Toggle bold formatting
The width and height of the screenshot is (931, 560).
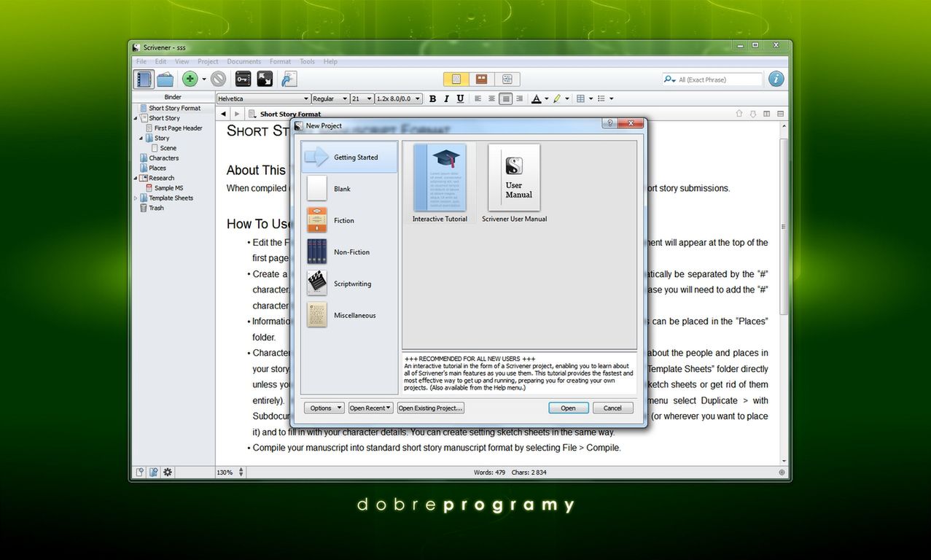[432, 98]
